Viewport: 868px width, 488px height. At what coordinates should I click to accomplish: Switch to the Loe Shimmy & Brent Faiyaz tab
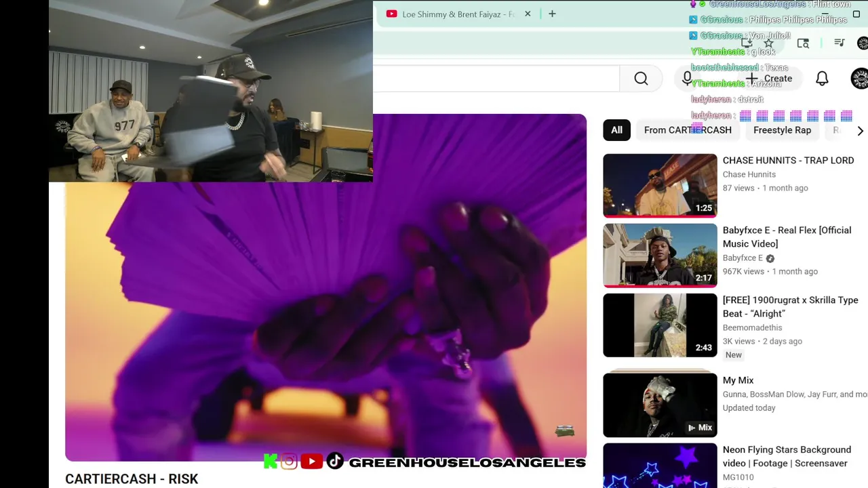click(x=458, y=14)
